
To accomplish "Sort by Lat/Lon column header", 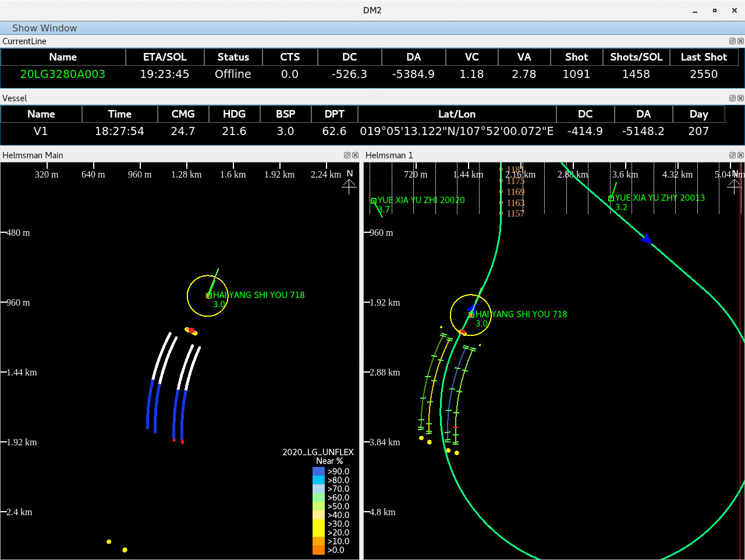I will pyautogui.click(x=456, y=114).
